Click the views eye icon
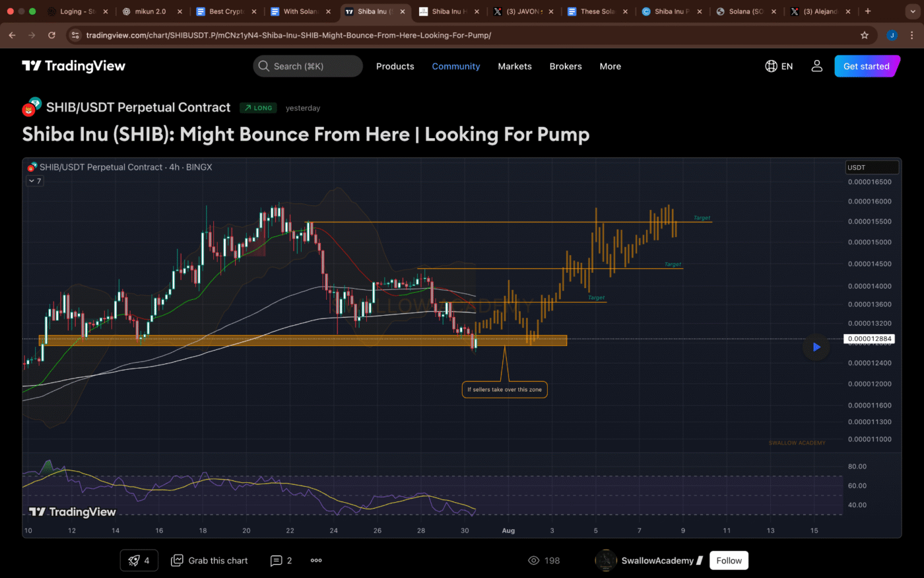Viewport: 924px width, 578px height. pyautogui.click(x=534, y=560)
